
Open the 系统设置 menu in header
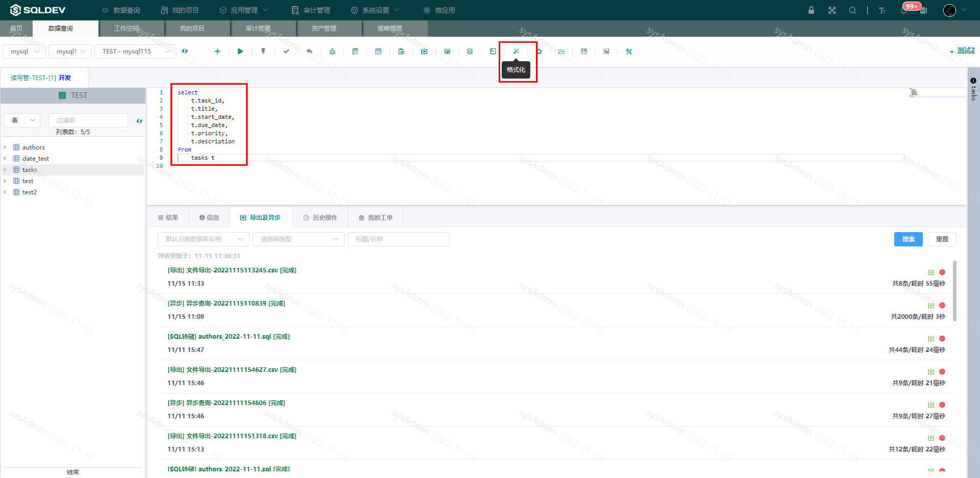click(375, 10)
